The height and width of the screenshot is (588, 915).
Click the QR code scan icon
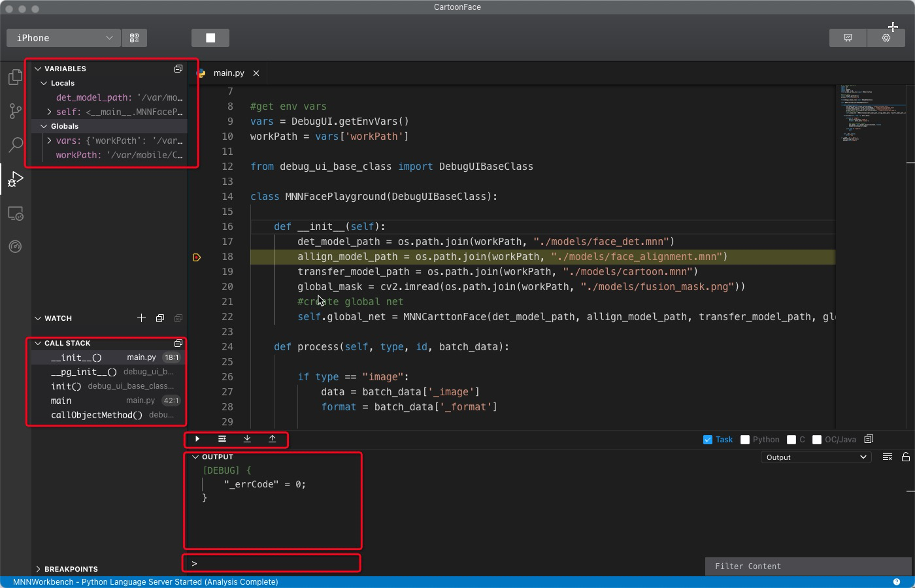coord(135,38)
